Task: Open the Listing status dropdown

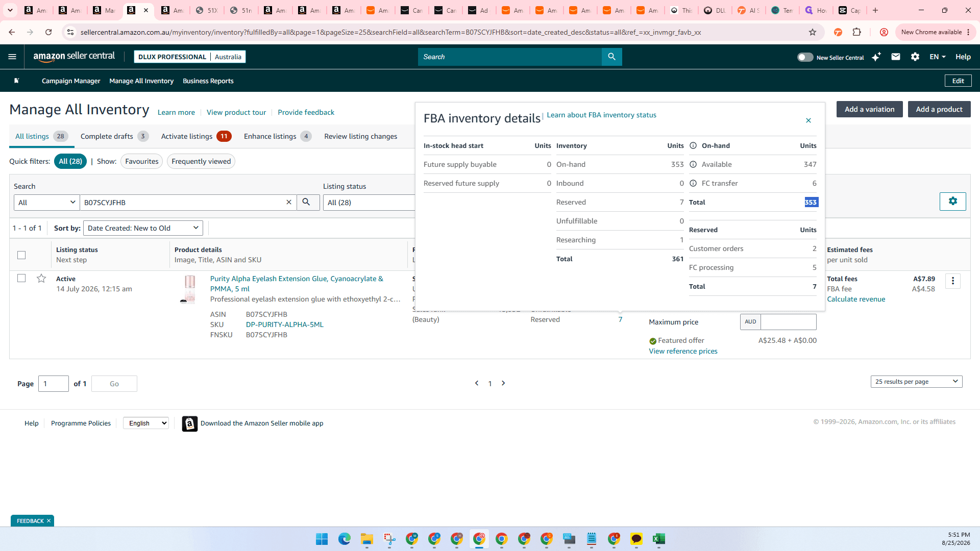Action: [370, 202]
